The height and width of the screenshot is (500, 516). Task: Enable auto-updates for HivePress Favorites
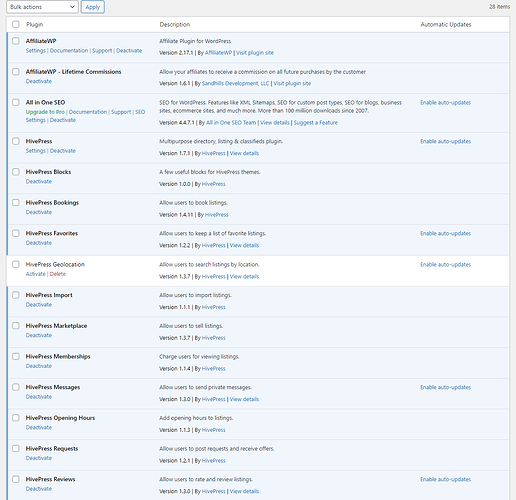(x=446, y=233)
